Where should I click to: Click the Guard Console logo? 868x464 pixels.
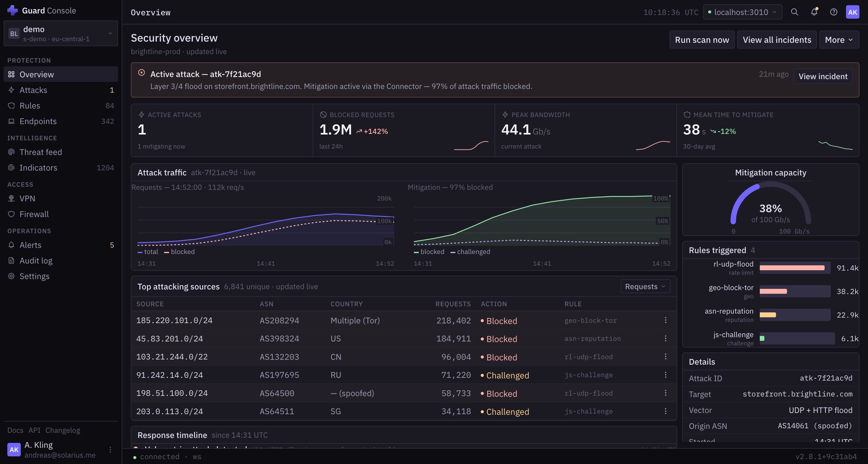13,10
